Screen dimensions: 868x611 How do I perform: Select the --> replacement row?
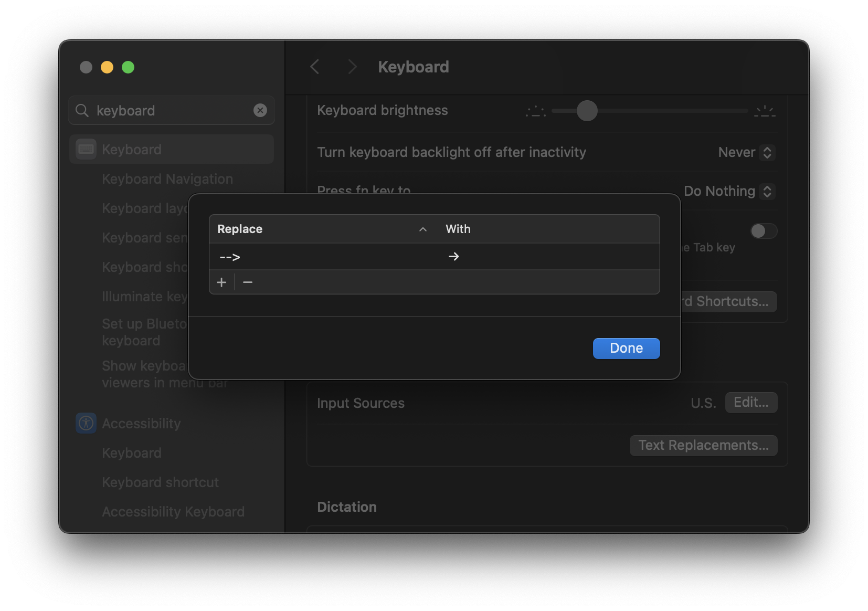[325, 257]
